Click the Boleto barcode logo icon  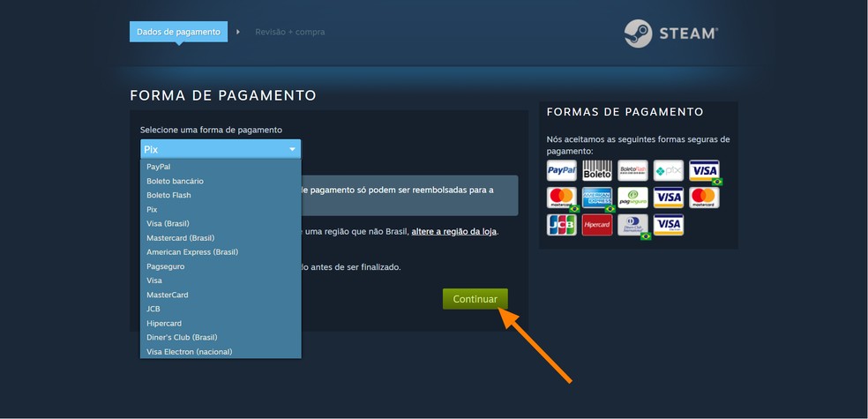tap(596, 170)
